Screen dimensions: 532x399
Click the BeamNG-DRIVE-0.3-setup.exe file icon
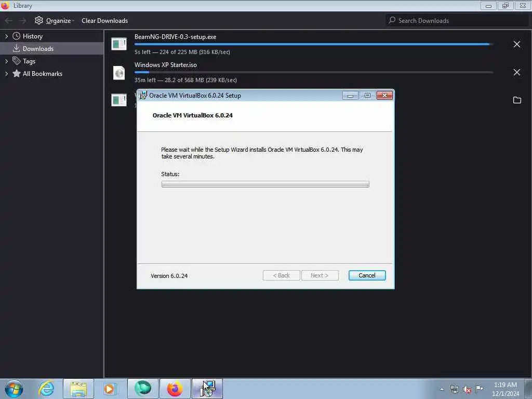(119, 44)
